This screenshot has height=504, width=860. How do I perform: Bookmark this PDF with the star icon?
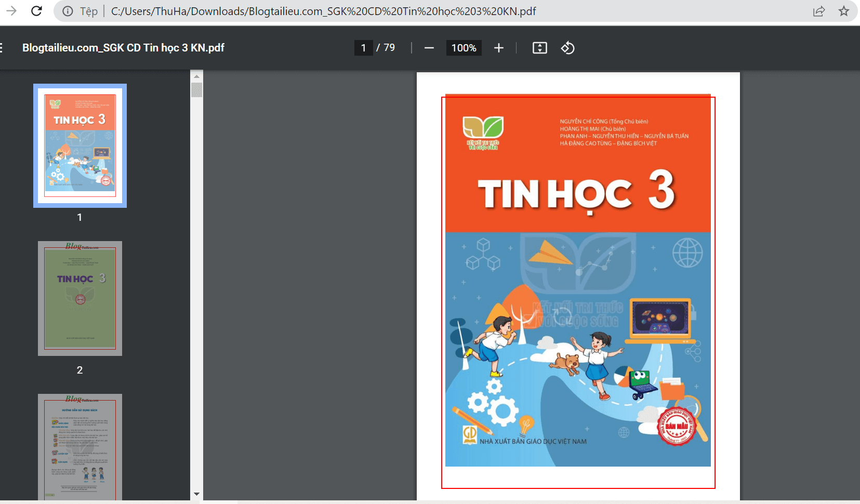point(844,11)
